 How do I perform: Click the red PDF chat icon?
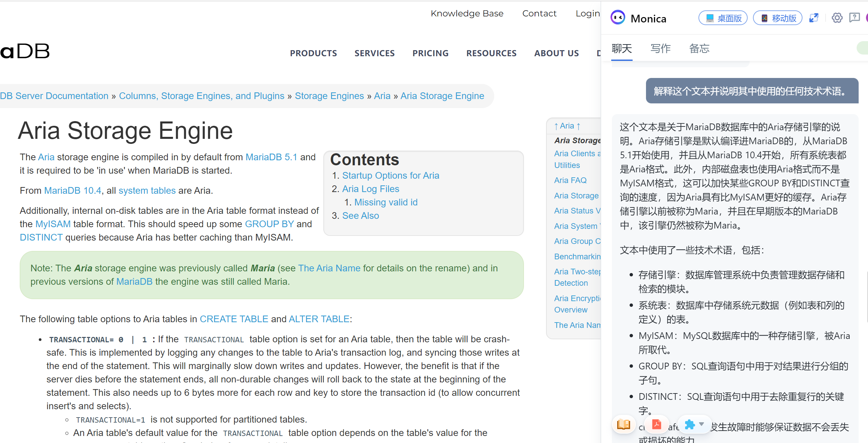[656, 424]
